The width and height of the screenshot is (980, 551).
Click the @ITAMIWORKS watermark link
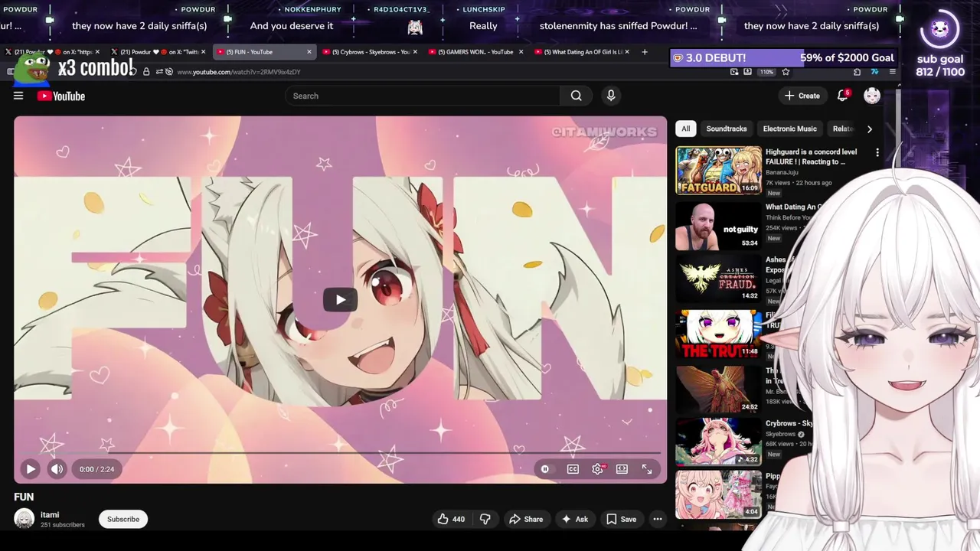click(604, 132)
